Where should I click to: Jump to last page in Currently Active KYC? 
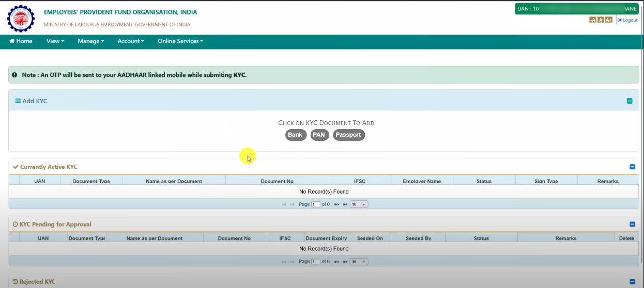point(345,204)
